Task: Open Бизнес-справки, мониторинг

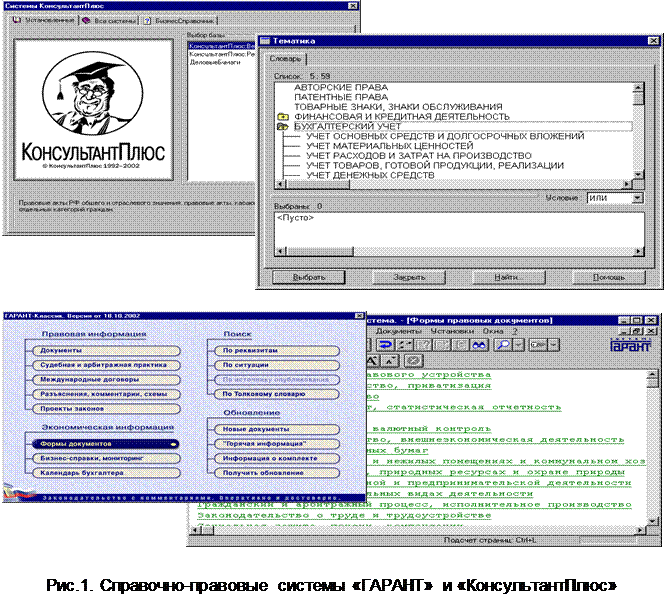Action: 106,459
